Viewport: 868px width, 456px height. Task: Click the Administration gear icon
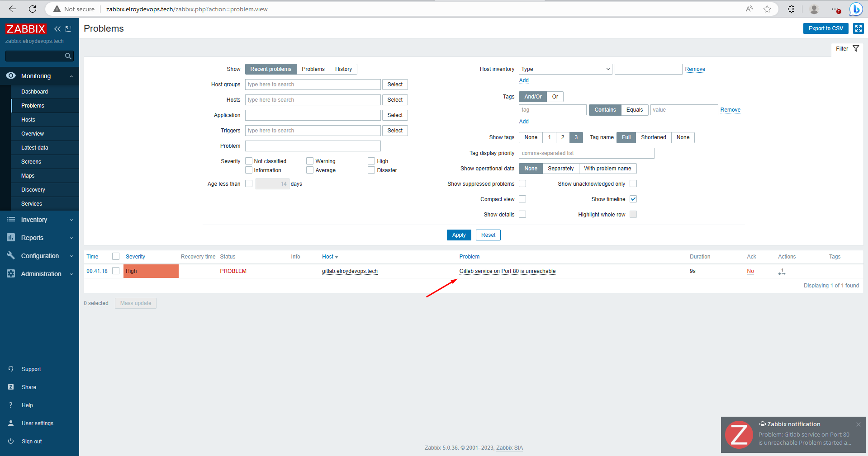point(11,273)
